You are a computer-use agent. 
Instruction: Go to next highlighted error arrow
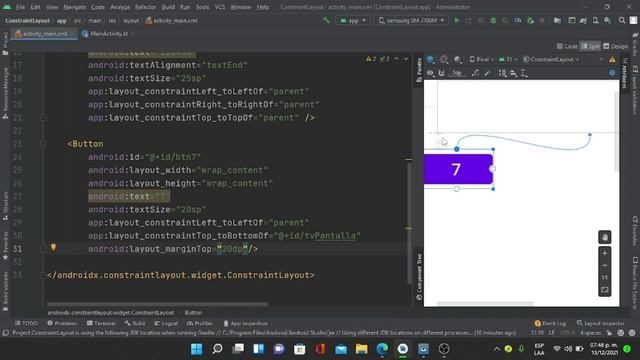point(406,59)
